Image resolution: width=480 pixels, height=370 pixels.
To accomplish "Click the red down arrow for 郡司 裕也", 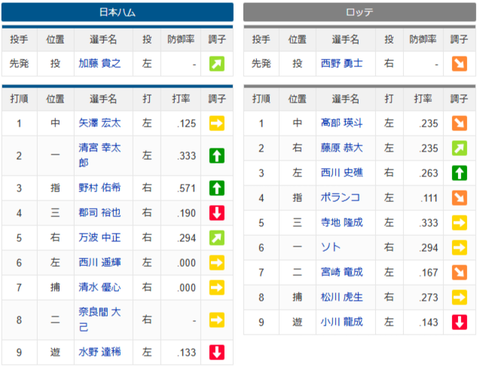I will coord(217,213).
